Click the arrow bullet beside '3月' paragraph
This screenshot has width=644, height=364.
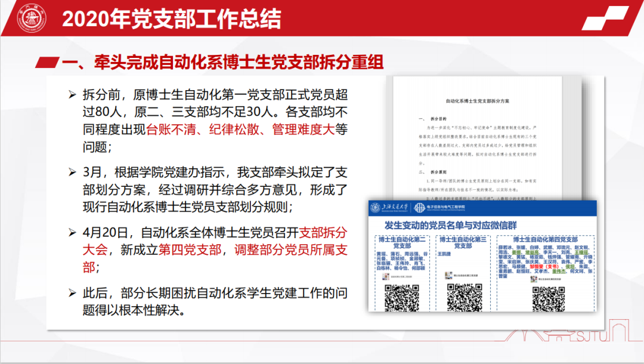(72, 172)
